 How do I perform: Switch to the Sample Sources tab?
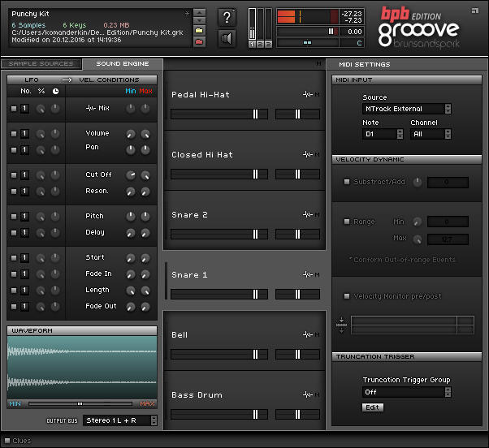click(x=41, y=64)
